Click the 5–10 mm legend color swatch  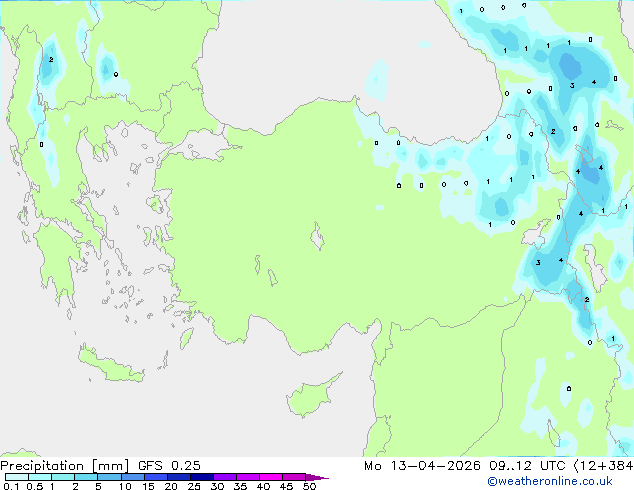109,477
